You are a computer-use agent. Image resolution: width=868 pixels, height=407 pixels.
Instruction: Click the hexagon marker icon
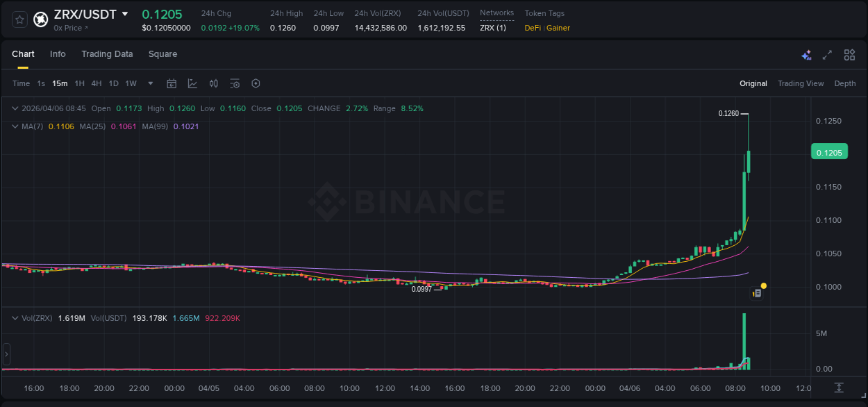point(256,83)
